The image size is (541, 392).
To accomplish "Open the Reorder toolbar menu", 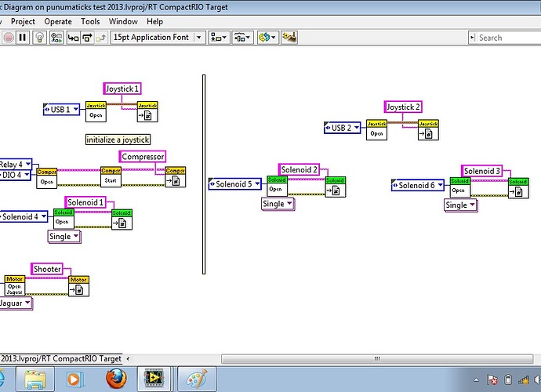I will coord(267,38).
